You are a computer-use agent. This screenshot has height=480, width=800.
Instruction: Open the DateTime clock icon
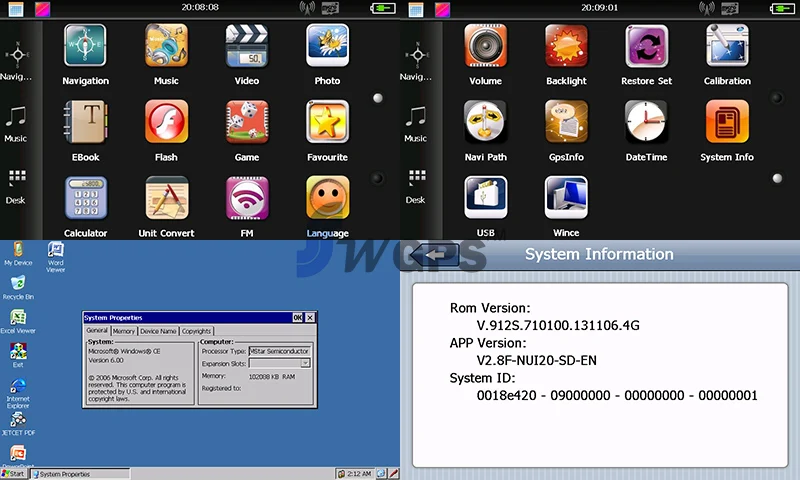click(646, 122)
